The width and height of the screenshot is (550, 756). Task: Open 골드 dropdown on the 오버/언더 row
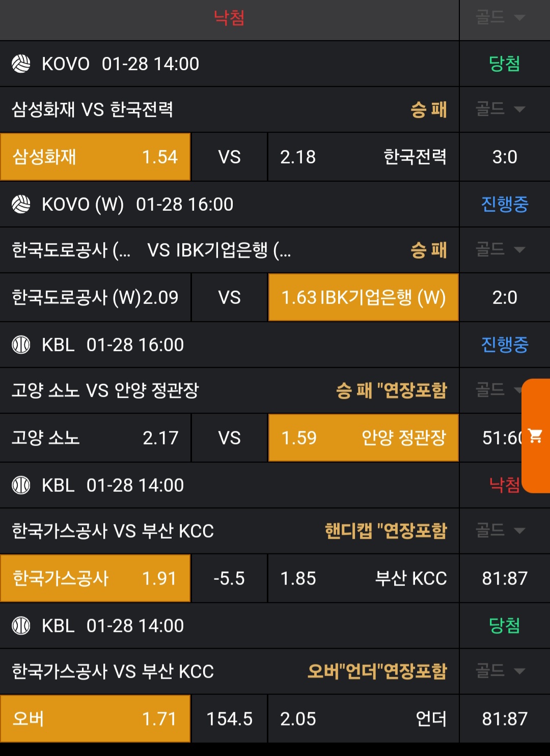[x=500, y=671]
